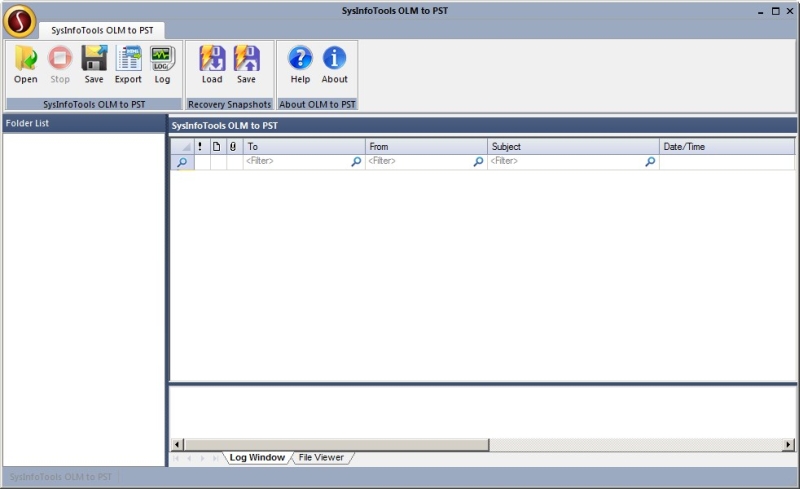Minimize the application window
The height and width of the screenshot is (489, 800).
[761, 11]
